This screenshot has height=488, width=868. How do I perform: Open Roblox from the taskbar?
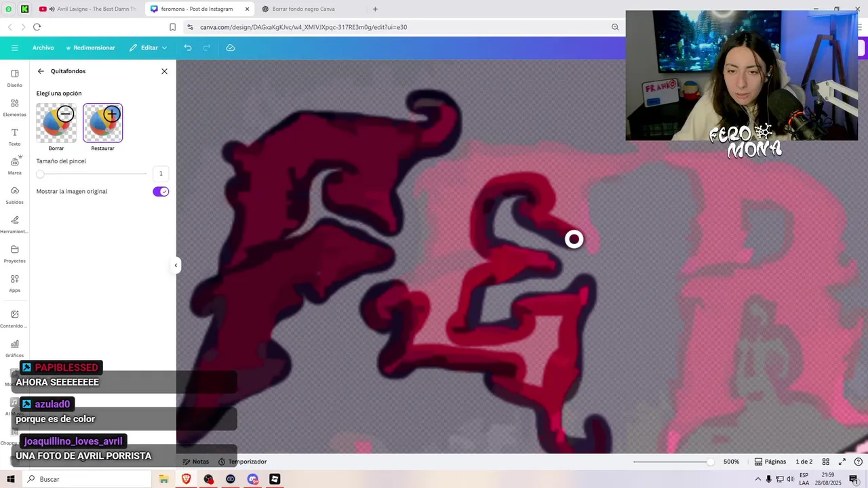(275, 479)
